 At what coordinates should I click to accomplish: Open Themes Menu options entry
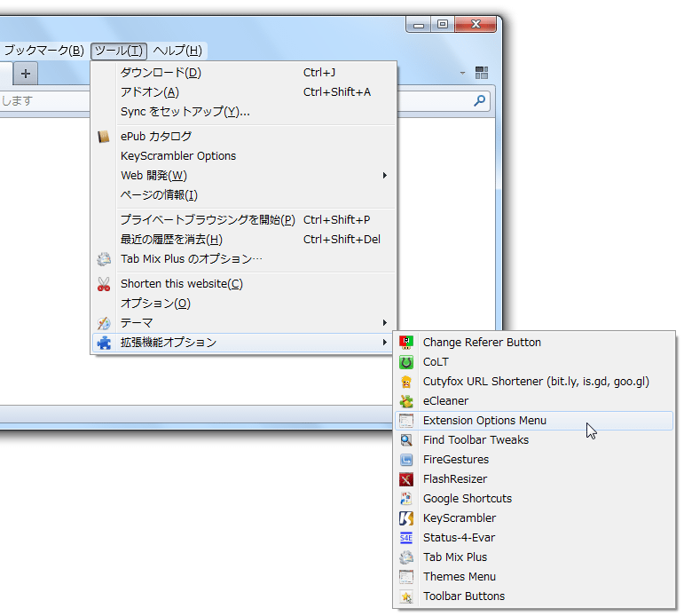[534, 577]
